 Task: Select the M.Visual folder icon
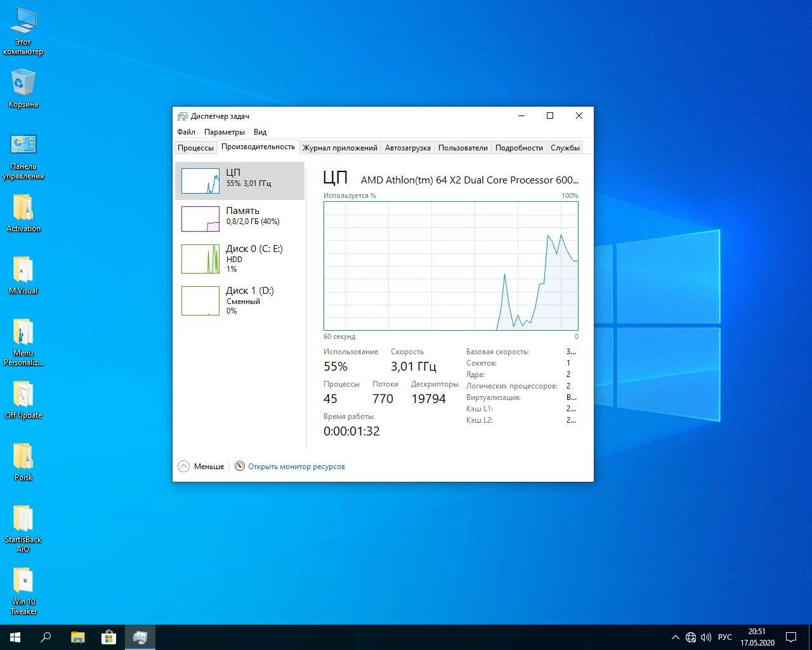tap(23, 275)
